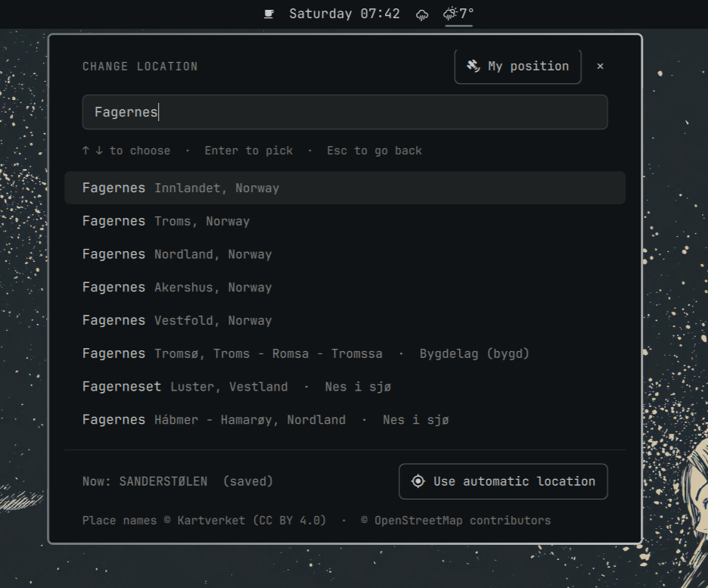Click the Saturday 07:42 clock
The width and height of the screenshot is (708, 588).
pyautogui.click(x=344, y=14)
